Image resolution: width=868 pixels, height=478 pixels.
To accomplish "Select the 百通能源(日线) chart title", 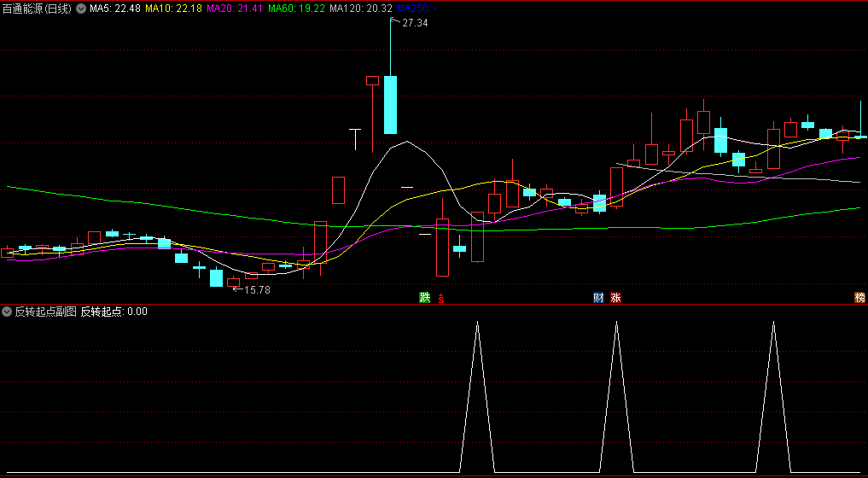I will click(x=37, y=9).
